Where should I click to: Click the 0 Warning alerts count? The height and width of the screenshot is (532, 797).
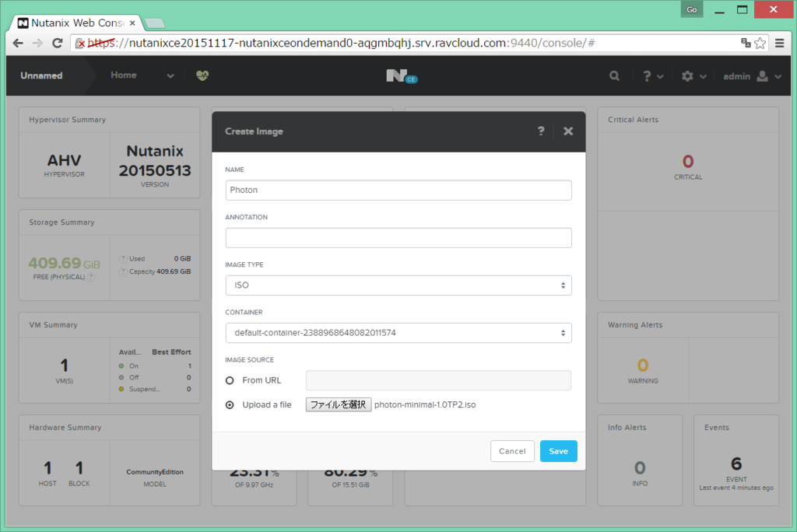click(642, 366)
